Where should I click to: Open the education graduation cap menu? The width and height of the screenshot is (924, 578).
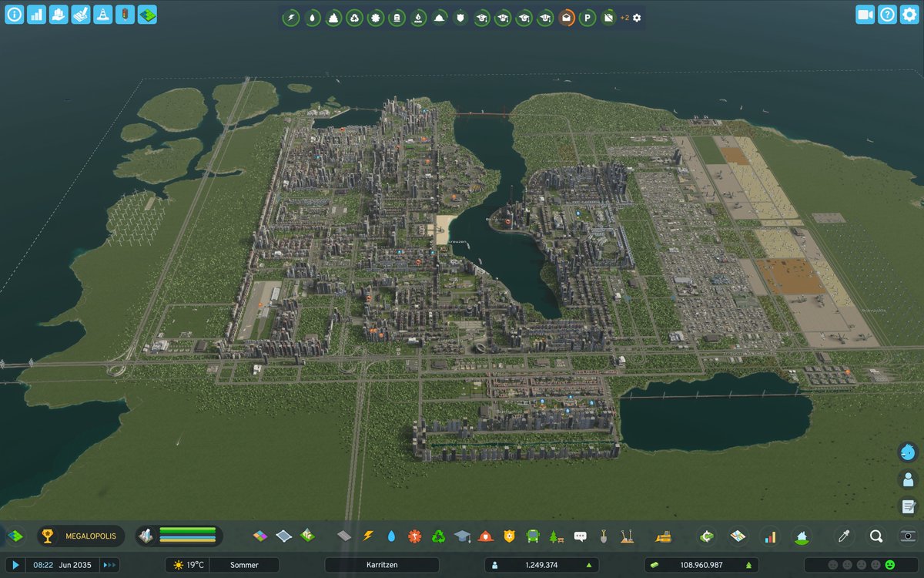[x=462, y=536]
